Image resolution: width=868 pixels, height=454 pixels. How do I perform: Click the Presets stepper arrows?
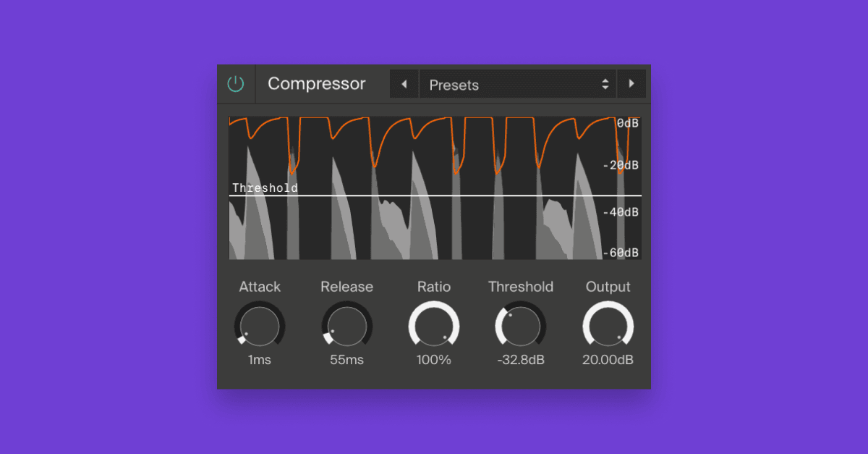coord(605,84)
